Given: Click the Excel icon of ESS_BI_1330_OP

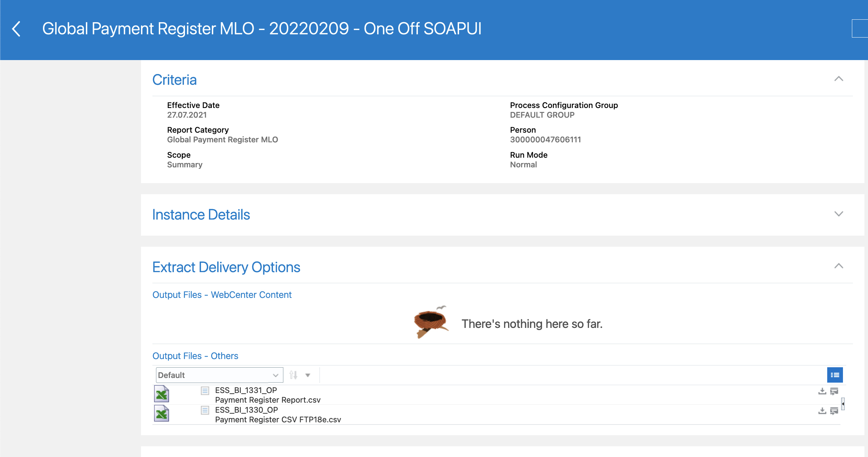Looking at the screenshot, I should coord(162,414).
